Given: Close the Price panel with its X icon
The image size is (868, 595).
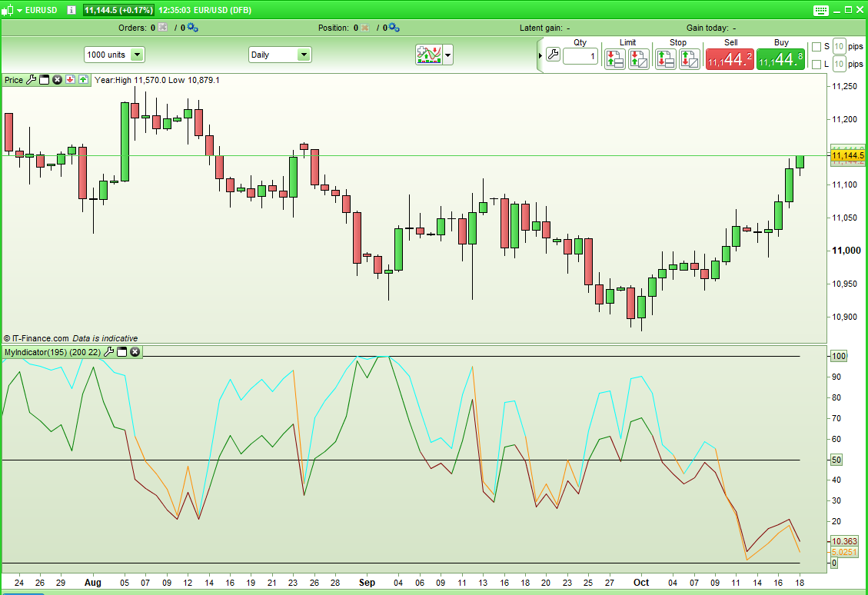Looking at the screenshot, I should click(57, 80).
